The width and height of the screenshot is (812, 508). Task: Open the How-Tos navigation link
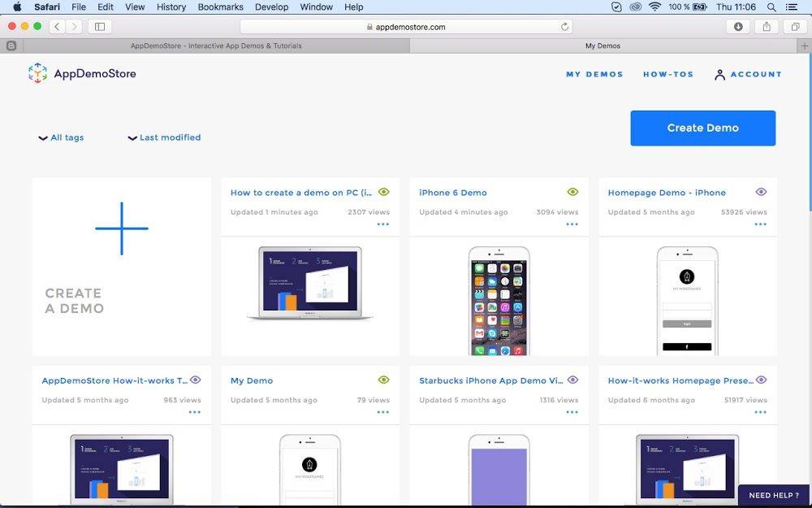[x=667, y=74]
